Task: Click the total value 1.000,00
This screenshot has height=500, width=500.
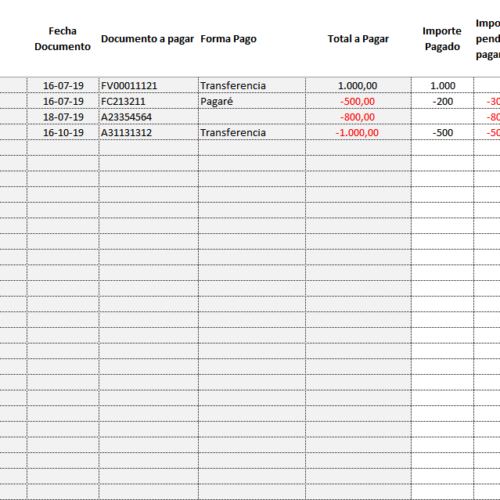Action: (x=358, y=85)
